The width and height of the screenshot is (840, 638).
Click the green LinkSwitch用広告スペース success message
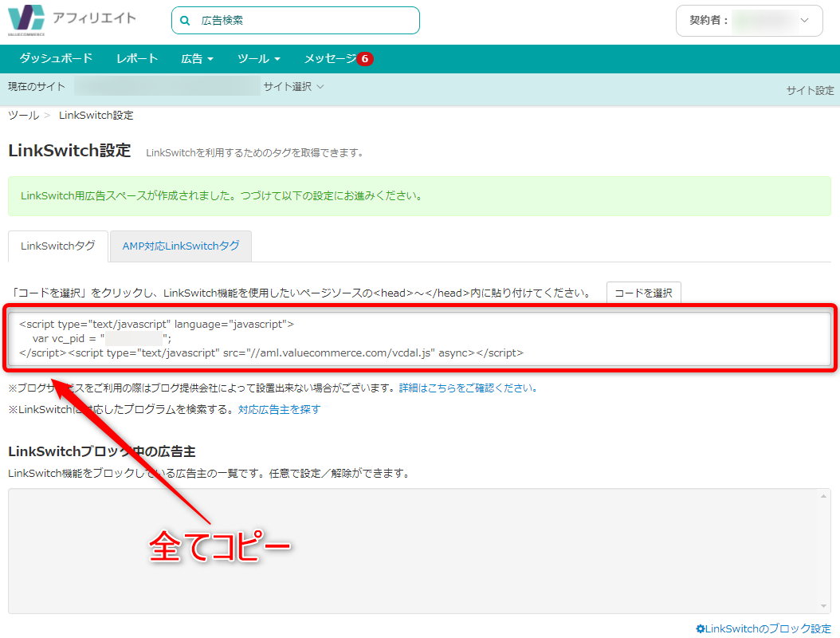point(419,196)
